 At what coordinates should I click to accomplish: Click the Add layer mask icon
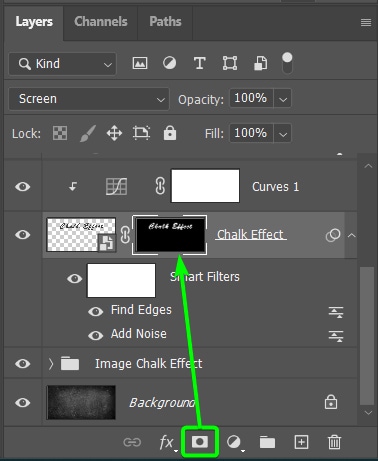coord(200,442)
